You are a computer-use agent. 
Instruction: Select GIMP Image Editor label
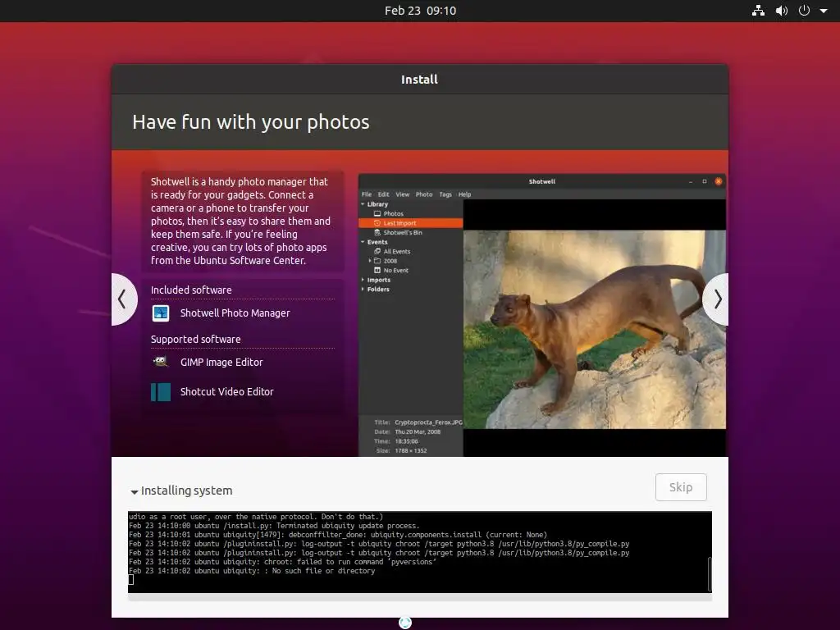click(x=221, y=362)
